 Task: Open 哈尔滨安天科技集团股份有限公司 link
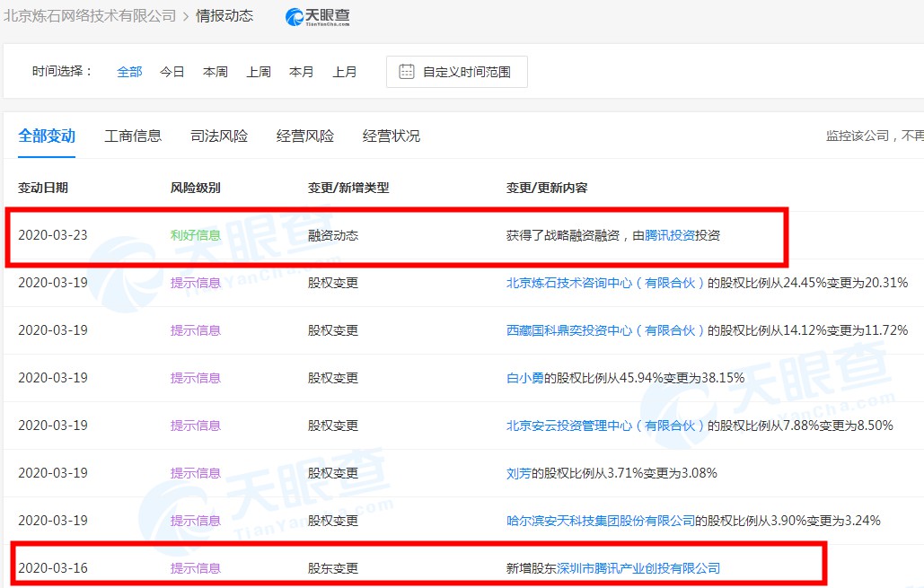[601, 521]
